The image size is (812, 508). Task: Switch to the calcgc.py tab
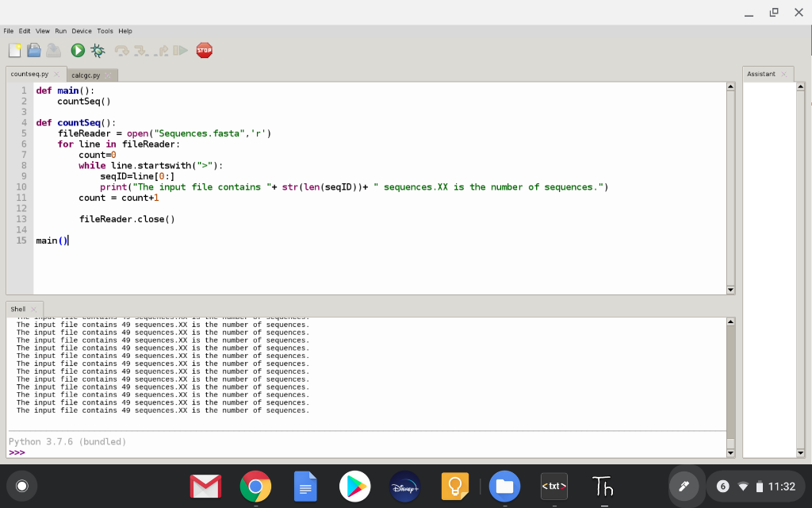point(86,75)
